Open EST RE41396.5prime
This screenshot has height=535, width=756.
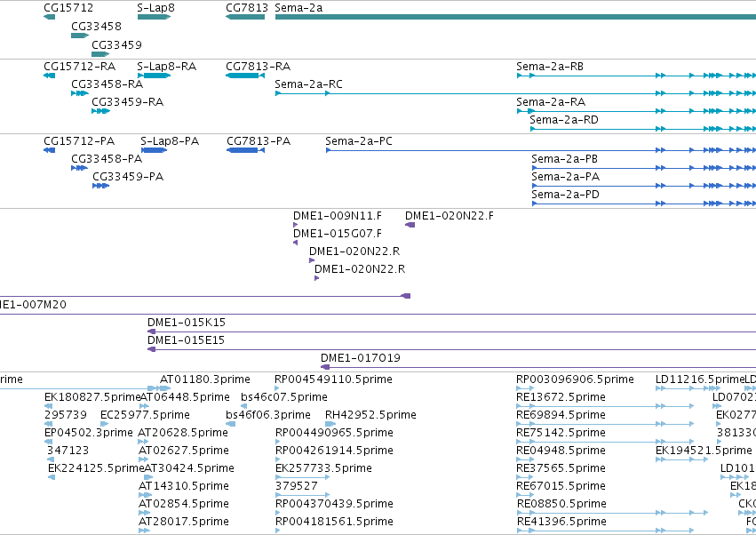(561, 522)
